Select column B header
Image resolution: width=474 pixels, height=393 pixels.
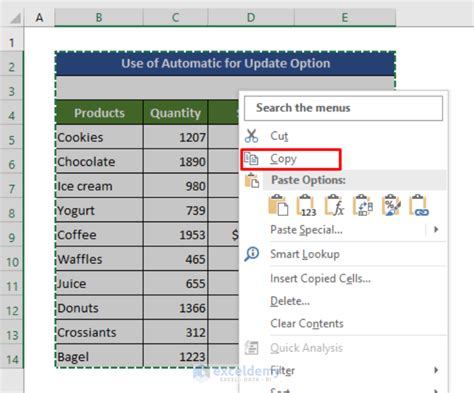coord(99,17)
